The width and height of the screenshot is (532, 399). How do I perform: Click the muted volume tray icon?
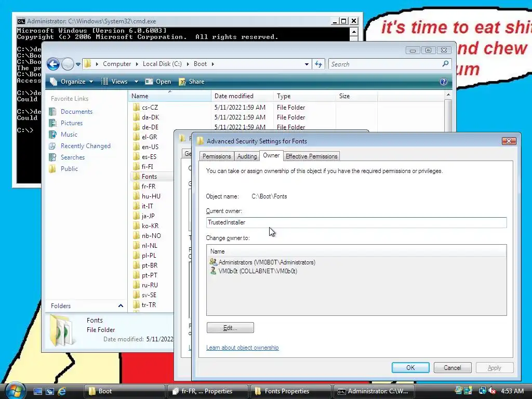493,391
